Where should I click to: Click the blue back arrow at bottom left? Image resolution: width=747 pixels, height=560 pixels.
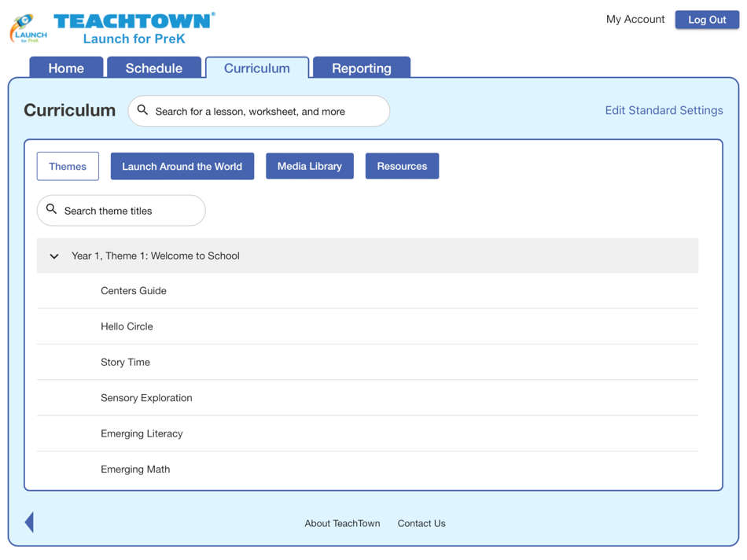pos(29,521)
